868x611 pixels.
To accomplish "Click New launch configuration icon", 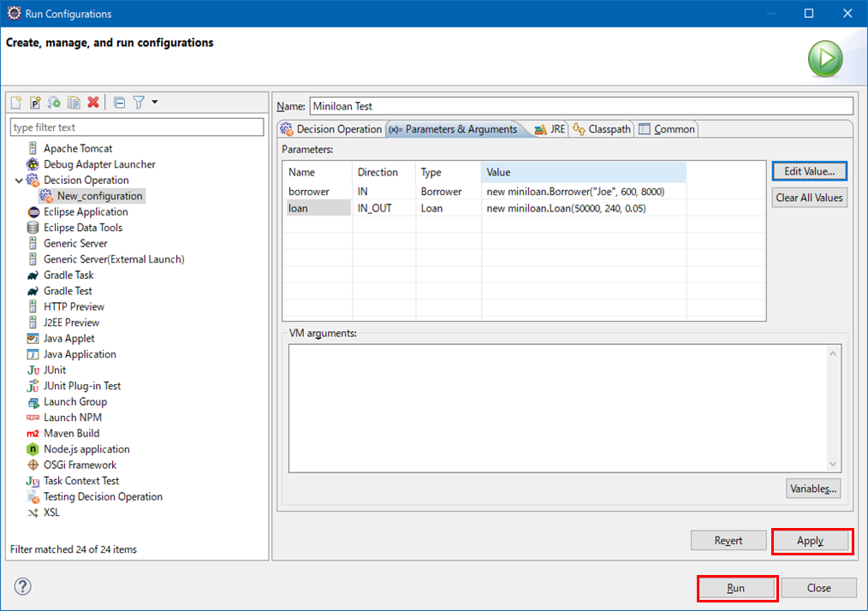I will click(16, 103).
